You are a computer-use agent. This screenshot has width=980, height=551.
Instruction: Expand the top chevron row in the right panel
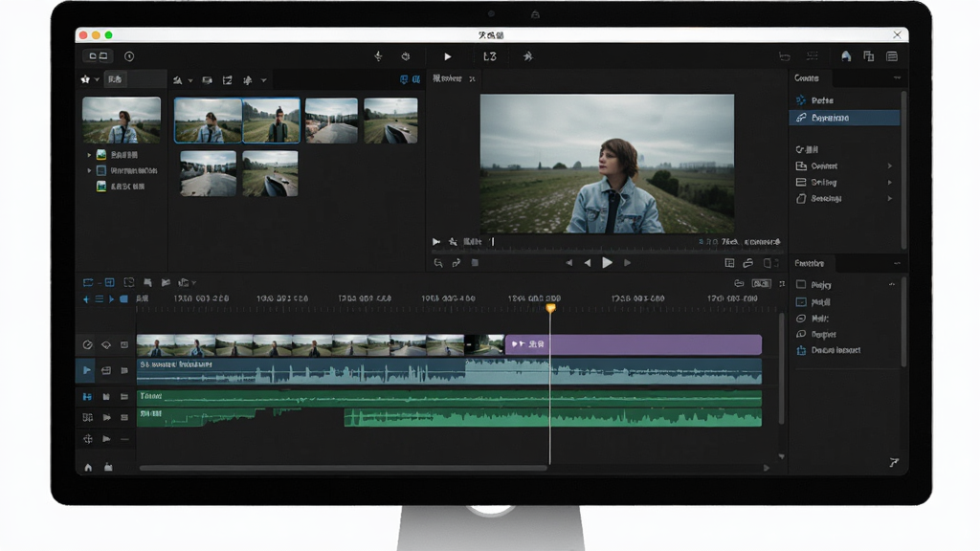(x=890, y=166)
